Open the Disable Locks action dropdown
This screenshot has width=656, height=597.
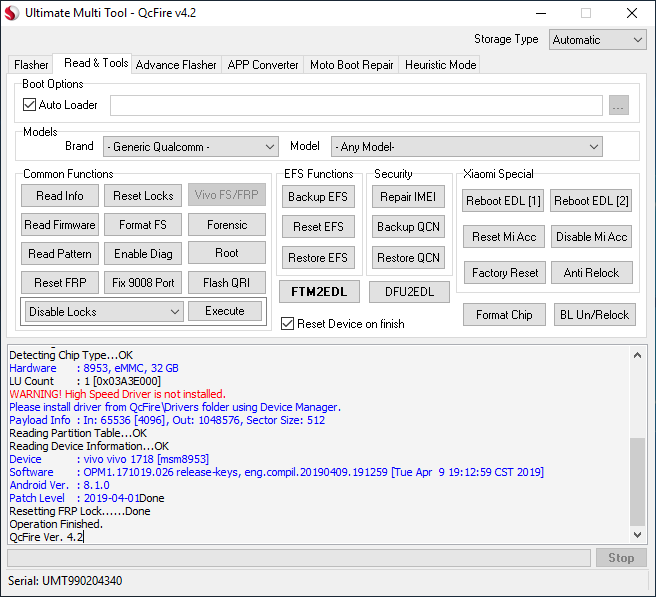coord(104,312)
